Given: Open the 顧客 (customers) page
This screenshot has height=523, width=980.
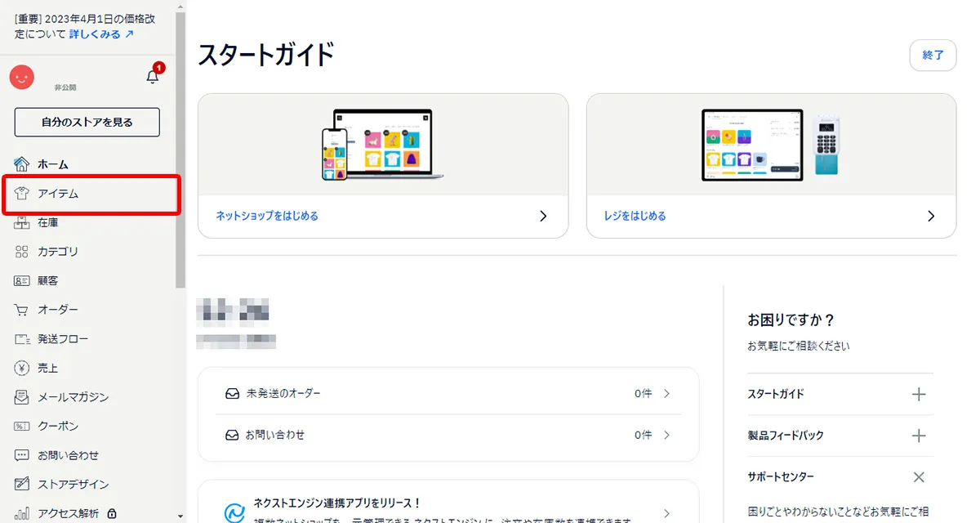Looking at the screenshot, I should 49,280.
